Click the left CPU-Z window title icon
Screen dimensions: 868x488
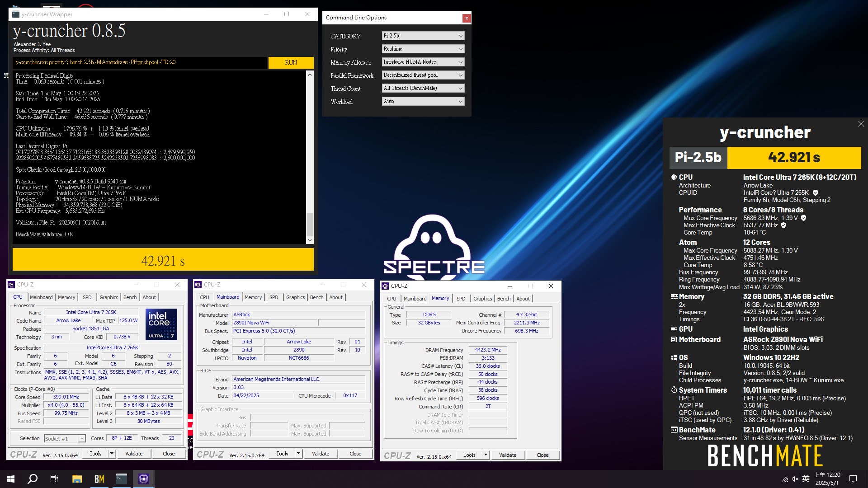coord(12,285)
